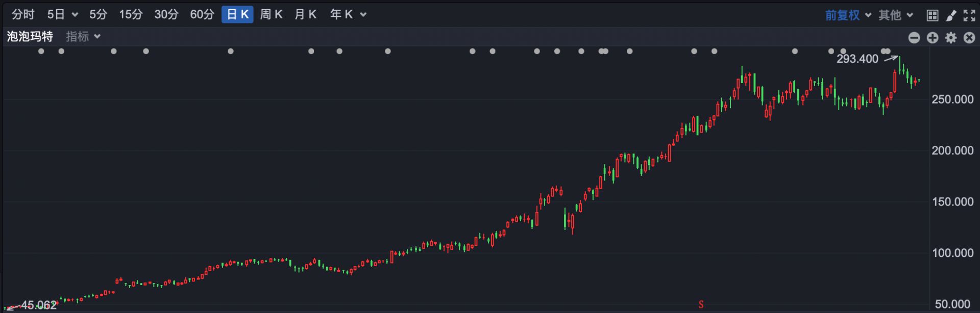This screenshot has width=980, height=313.
Task: Open chart settings gear icon
Action: coord(951,38)
